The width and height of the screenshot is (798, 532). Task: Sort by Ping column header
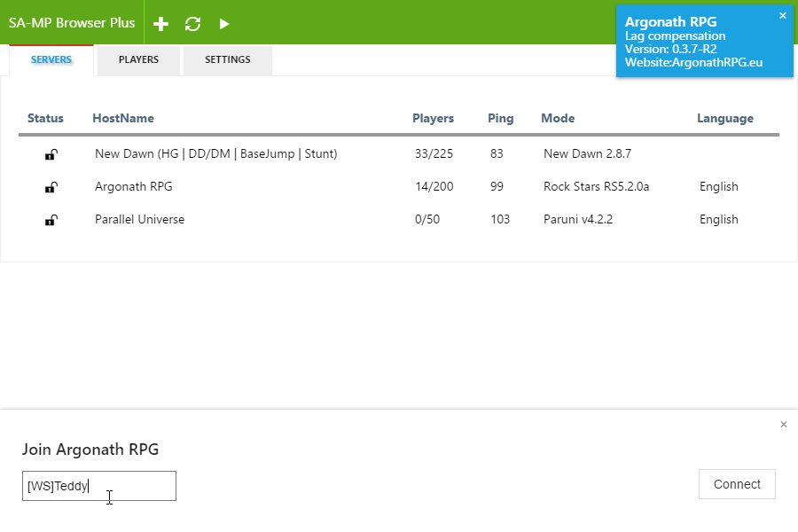click(x=501, y=118)
